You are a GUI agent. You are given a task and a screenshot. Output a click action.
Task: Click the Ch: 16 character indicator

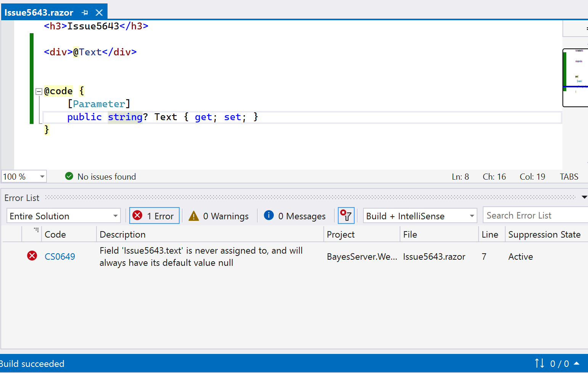pyautogui.click(x=494, y=177)
